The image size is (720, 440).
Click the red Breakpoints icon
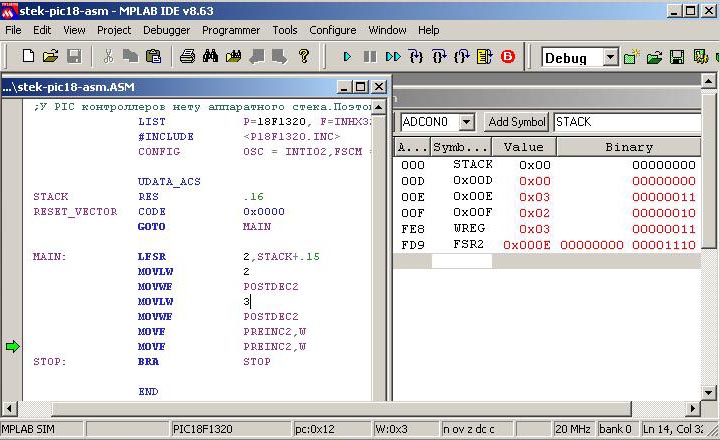click(508, 57)
